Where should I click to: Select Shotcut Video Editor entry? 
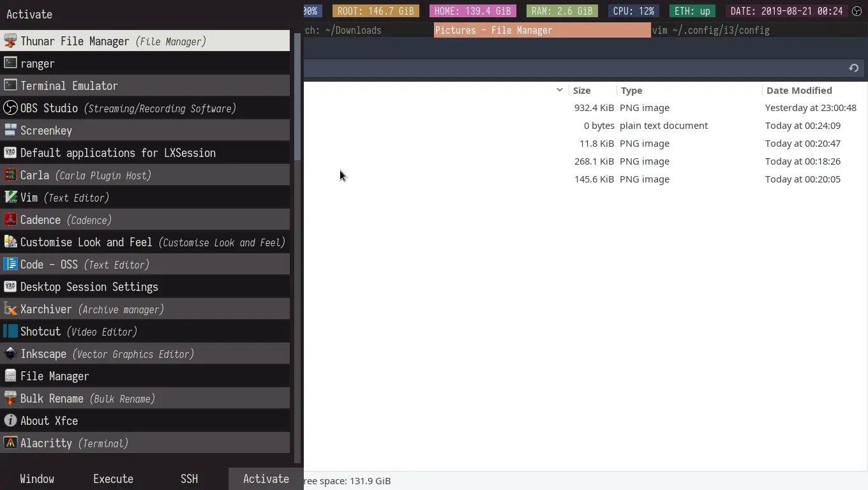tap(145, 331)
